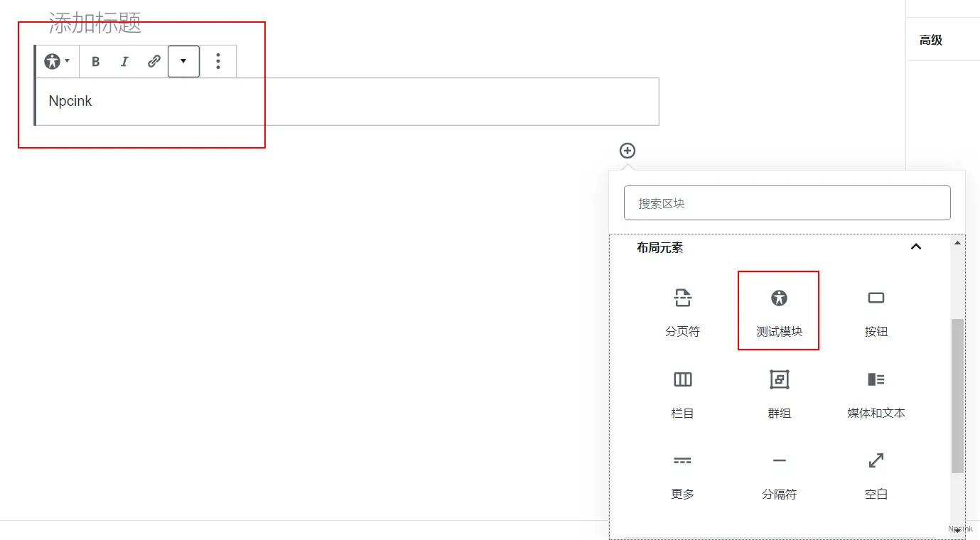The width and height of the screenshot is (980, 540).
Task: Insert a link using chain icon
Action: pos(154,62)
